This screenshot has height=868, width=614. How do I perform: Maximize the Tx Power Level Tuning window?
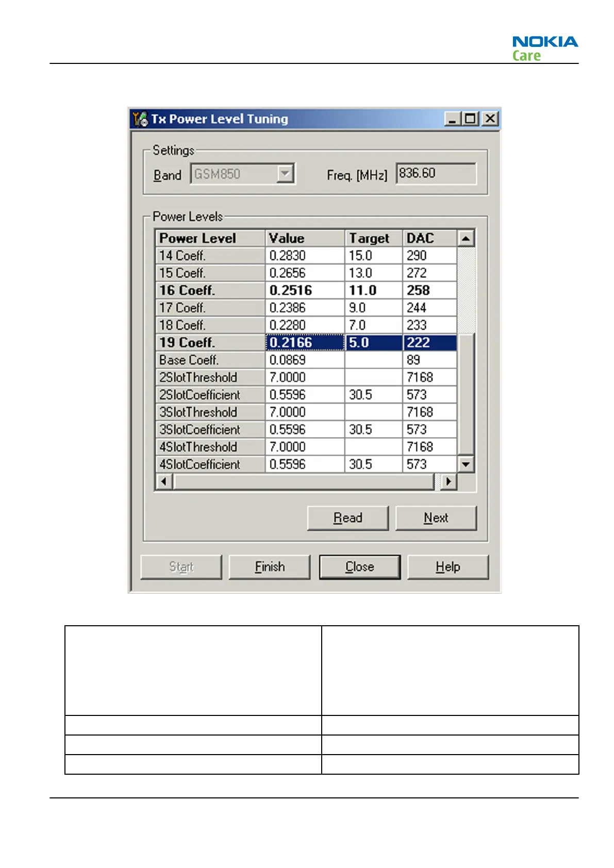(470, 119)
